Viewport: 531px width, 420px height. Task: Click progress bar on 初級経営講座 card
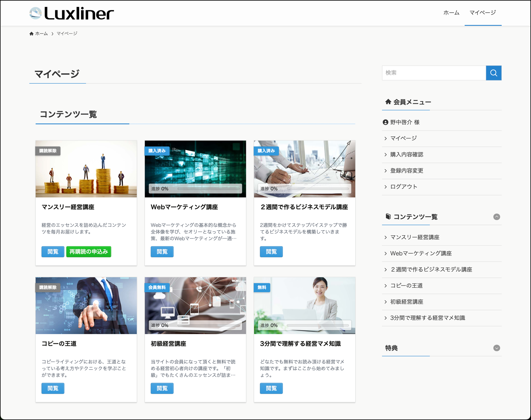coord(208,326)
